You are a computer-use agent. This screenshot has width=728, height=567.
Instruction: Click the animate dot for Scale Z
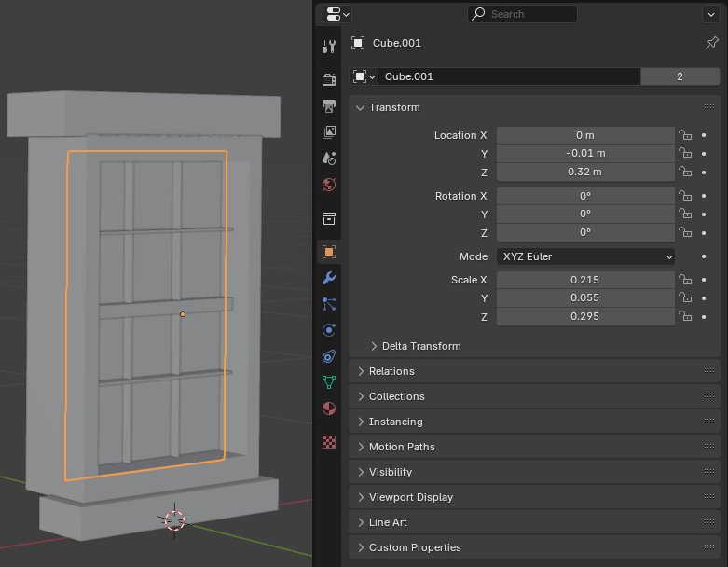pos(704,317)
